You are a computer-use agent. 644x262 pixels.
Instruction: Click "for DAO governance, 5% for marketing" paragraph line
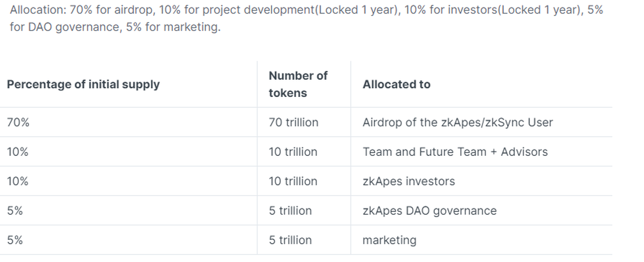tap(115, 28)
